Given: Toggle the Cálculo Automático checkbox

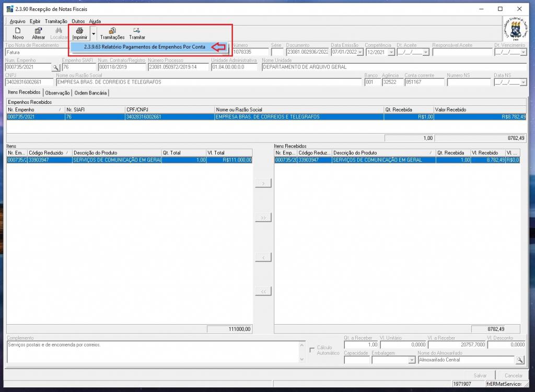Looking at the screenshot, I should pos(312,349).
